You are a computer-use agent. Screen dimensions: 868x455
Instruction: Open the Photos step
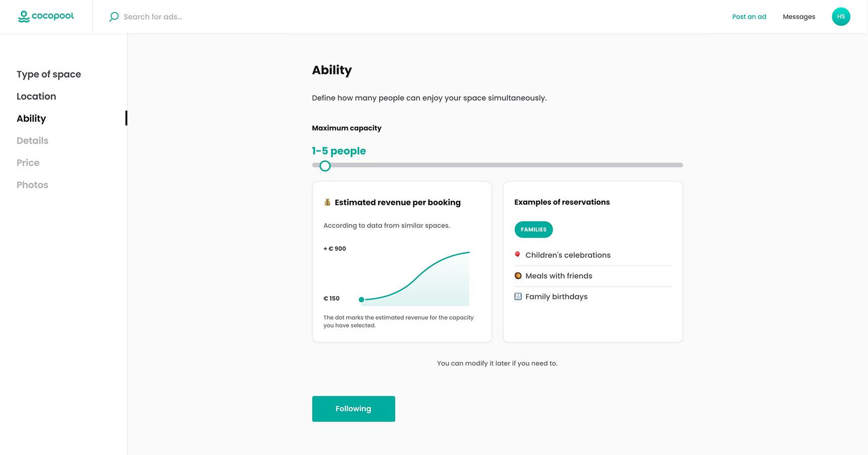point(32,185)
